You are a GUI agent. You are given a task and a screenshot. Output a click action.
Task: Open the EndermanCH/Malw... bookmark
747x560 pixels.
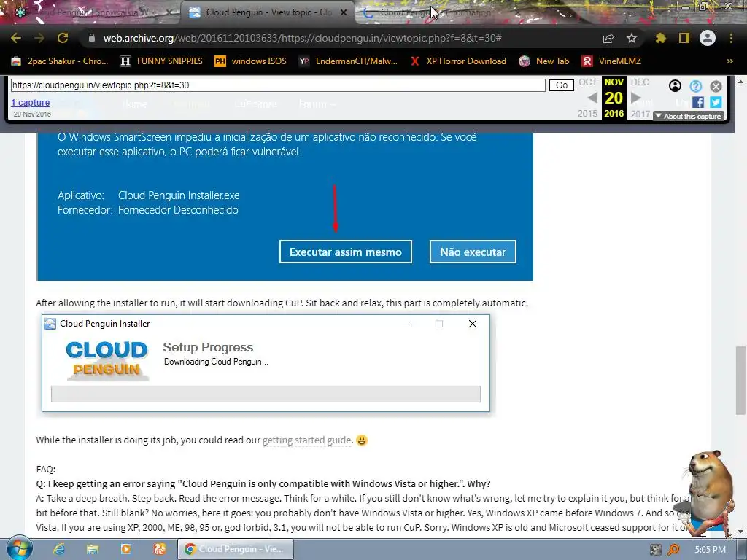click(x=348, y=61)
